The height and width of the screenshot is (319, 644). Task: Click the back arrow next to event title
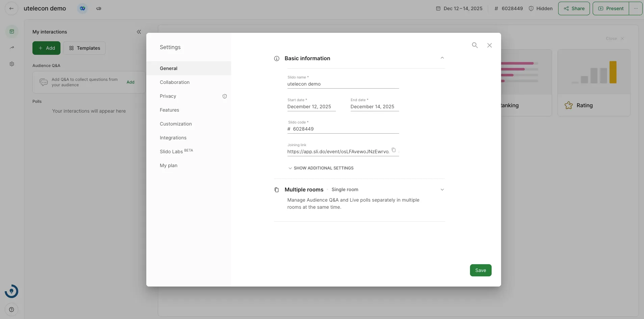click(x=11, y=8)
